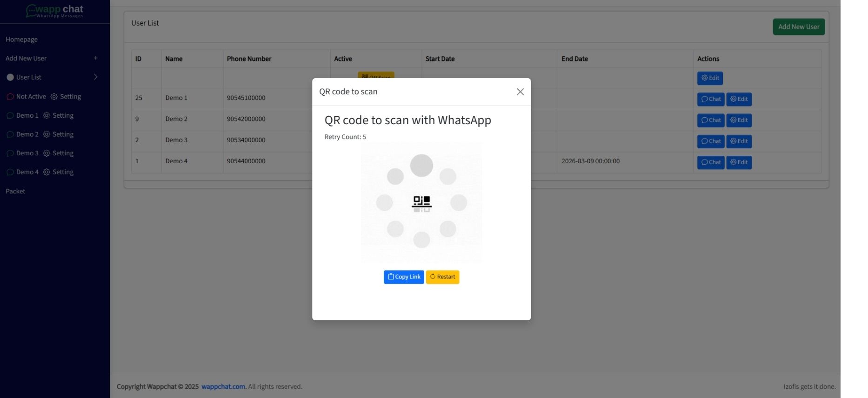868x398 pixels.
Task: Open the User List sidebar item
Action: pos(29,77)
